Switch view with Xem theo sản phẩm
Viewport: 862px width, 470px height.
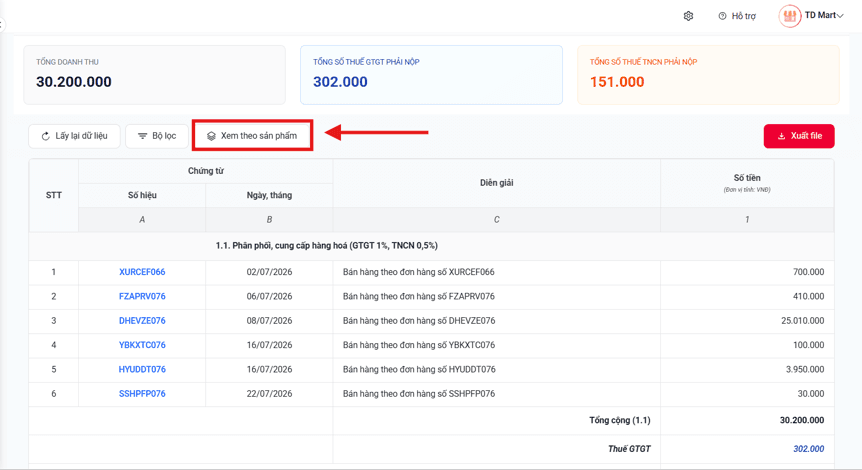pyautogui.click(x=252, y=136)
